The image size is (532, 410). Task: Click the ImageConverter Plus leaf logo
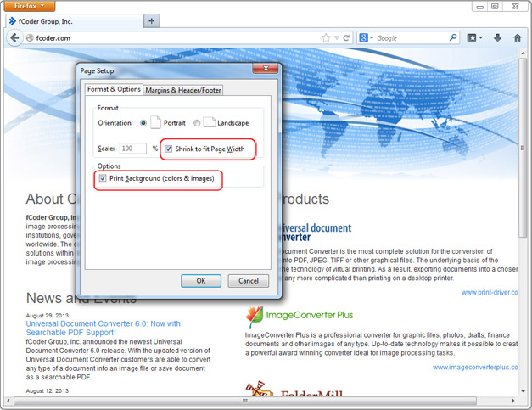[255, 316]
